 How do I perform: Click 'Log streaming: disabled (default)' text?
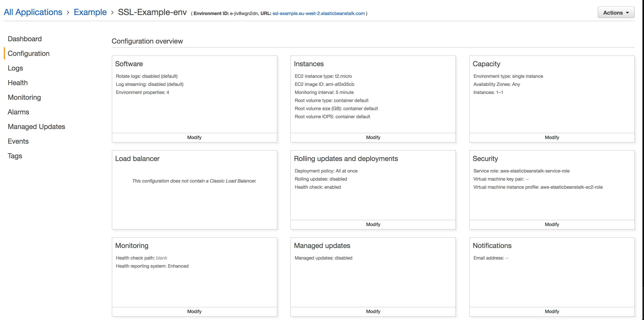click(149, 84)
